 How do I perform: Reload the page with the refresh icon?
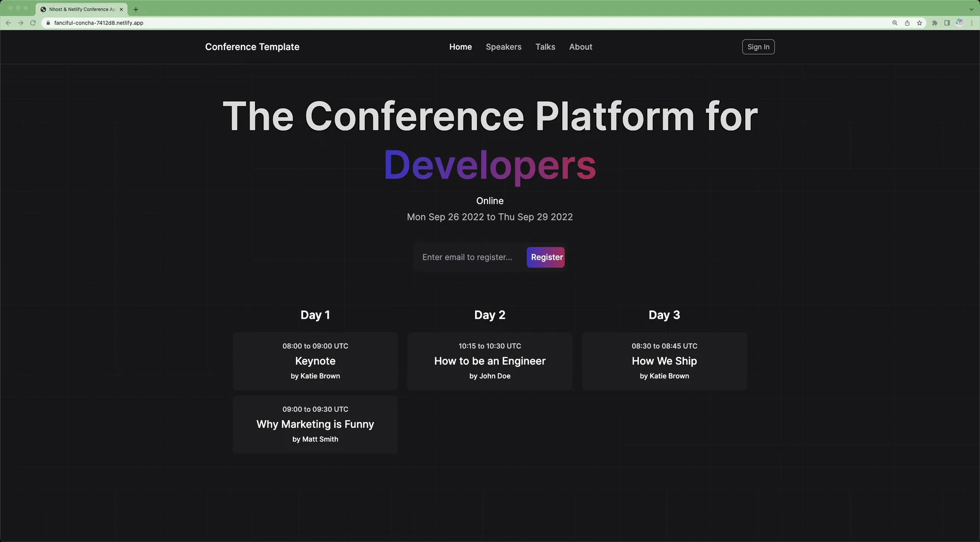coord(33,23)
